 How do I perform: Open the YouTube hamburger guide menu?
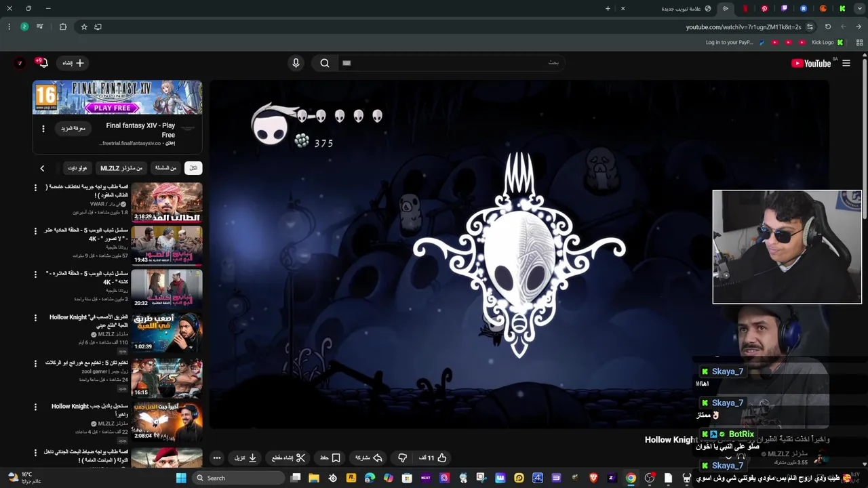pyautogui.click(x=846, y=63)
